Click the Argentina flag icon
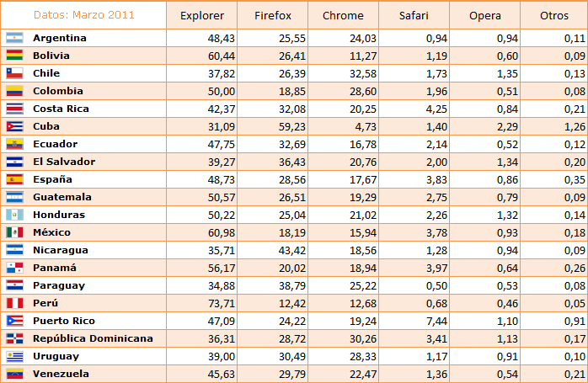This screenshot has width=588, height=383. [x=14, y=38]
